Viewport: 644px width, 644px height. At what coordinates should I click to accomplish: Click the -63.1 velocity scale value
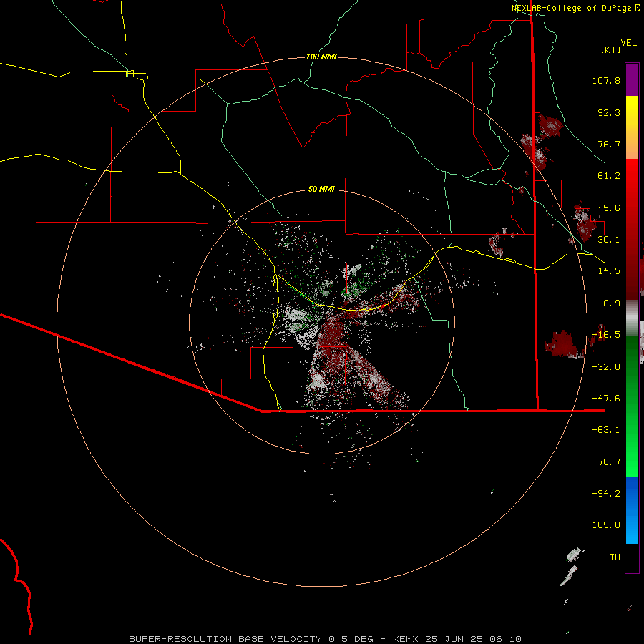coord(606,430)
